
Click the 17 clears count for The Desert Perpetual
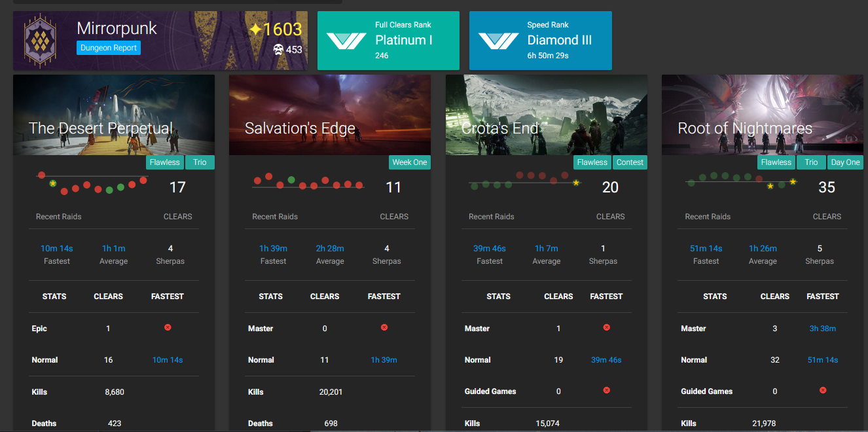click(x=177, y=187)
